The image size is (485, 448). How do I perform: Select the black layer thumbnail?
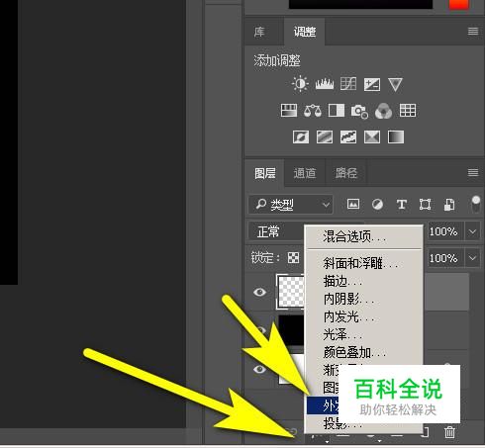pos(291,330)
